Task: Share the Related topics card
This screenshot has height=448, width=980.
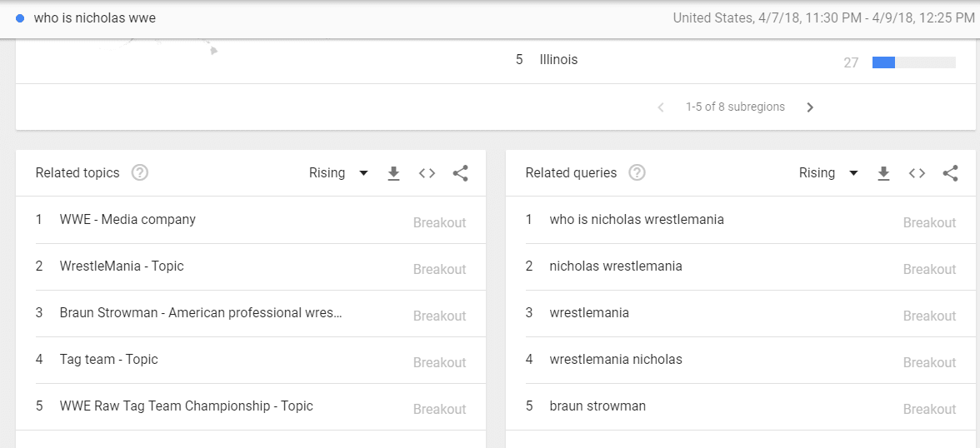Action: click(461, 173)
